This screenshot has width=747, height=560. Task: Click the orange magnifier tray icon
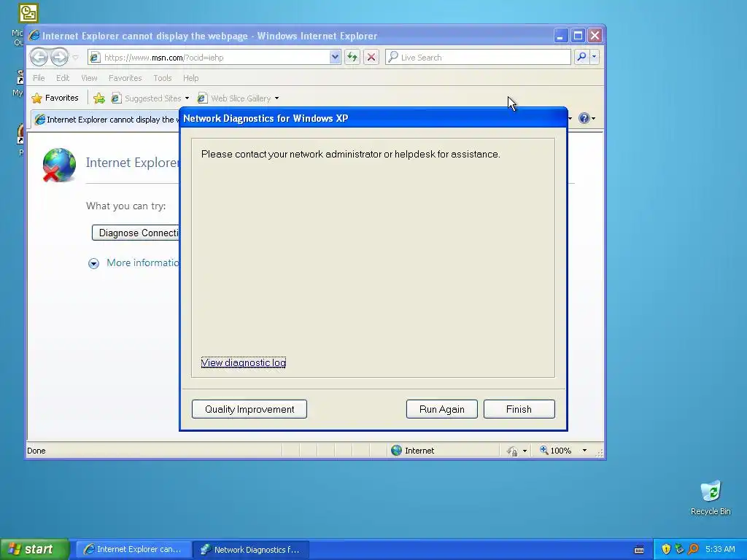click(693, 550)
